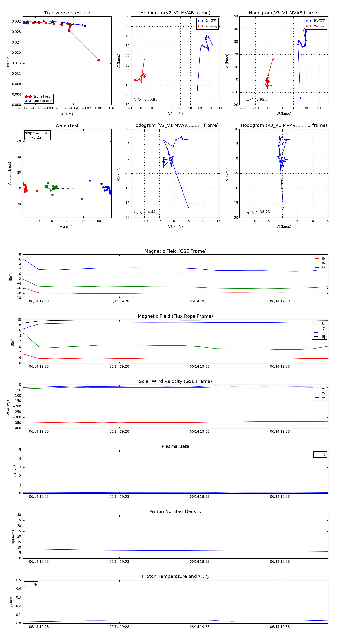Click the Bz' legend entry in Flux Rope plot

click(x=320, y=333)
